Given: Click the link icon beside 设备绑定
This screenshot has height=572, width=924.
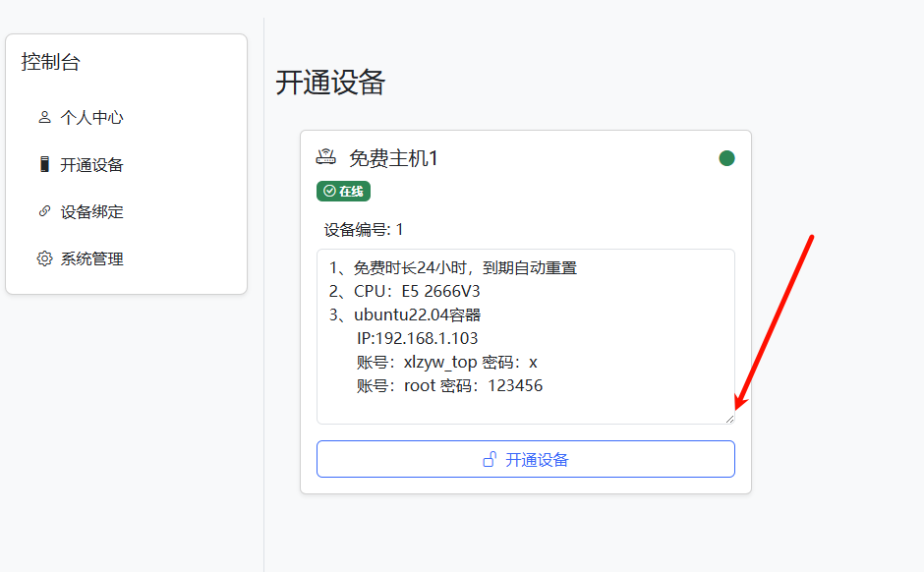Looking at the screenshot, I should [x=44, y=211].
